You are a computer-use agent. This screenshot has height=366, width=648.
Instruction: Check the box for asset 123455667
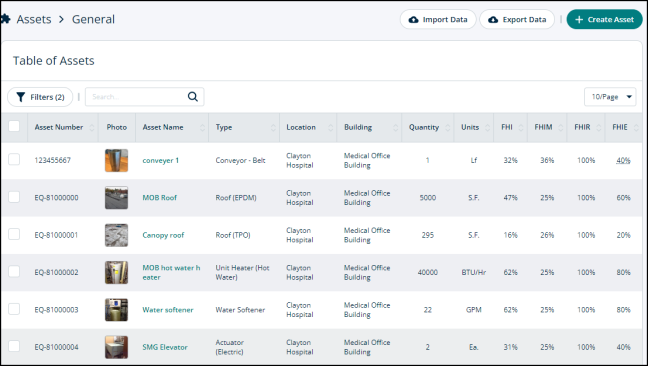coord(14,159)
